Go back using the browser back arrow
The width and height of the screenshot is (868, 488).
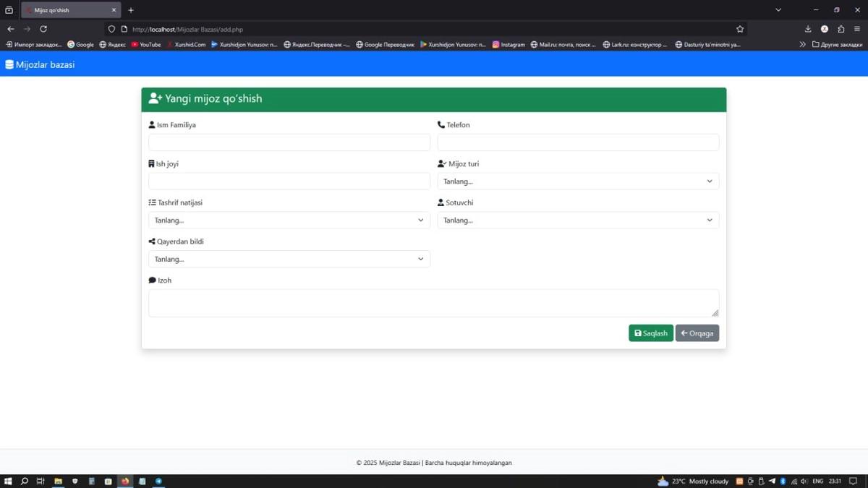coord(11,29)
